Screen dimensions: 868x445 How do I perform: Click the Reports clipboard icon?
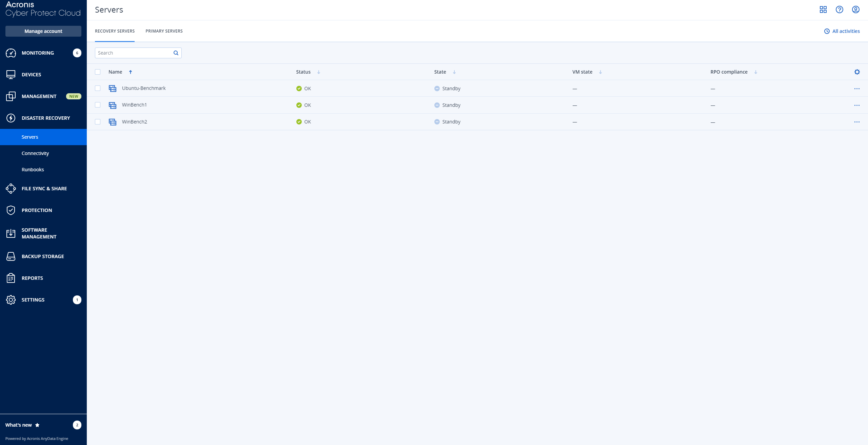[11, 278]
